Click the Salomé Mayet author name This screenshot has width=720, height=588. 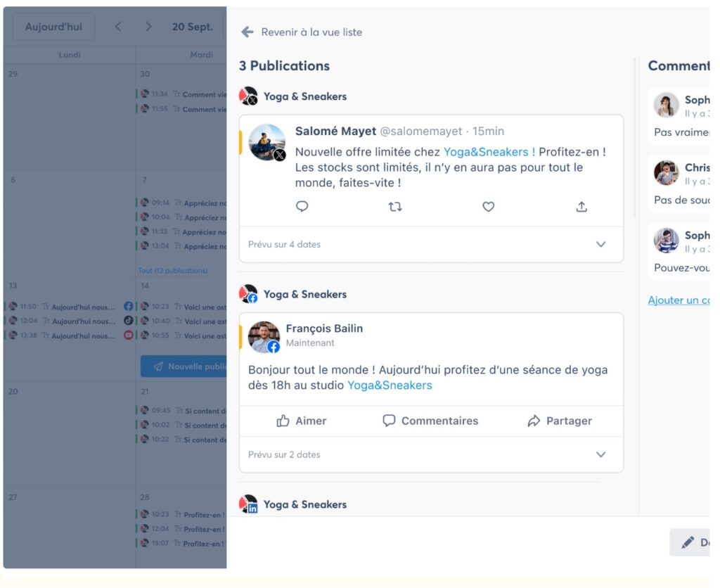(335, 132)
